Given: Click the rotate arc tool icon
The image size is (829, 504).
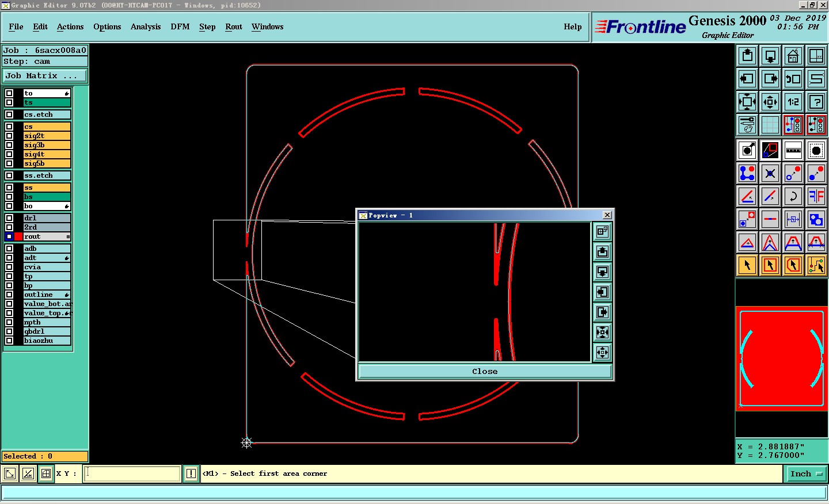Looking at the screenshot, I should 793,196.
